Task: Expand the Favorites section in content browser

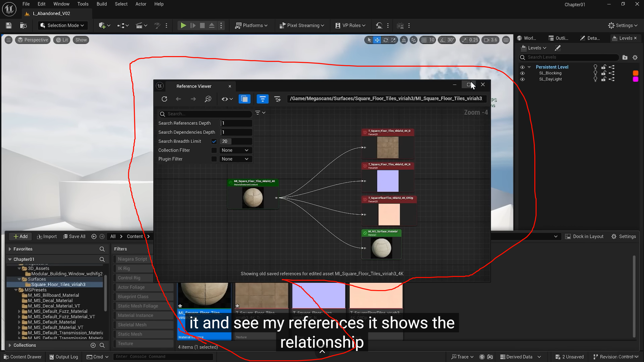Action: pos(10,249)
